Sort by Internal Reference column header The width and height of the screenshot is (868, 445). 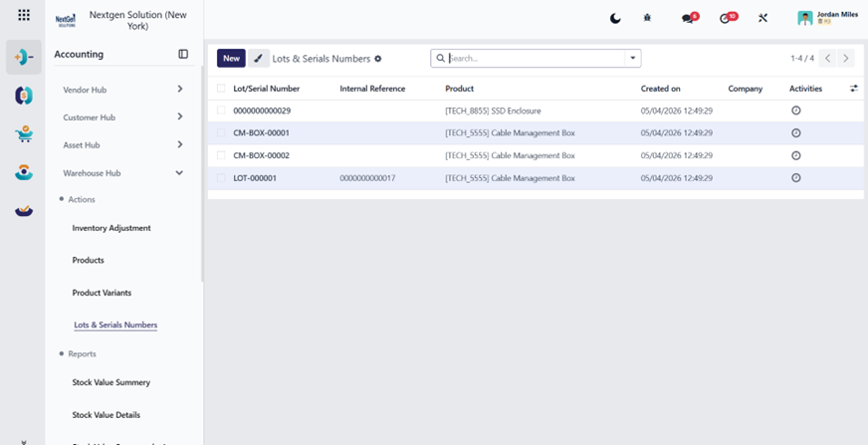(372, 89)
